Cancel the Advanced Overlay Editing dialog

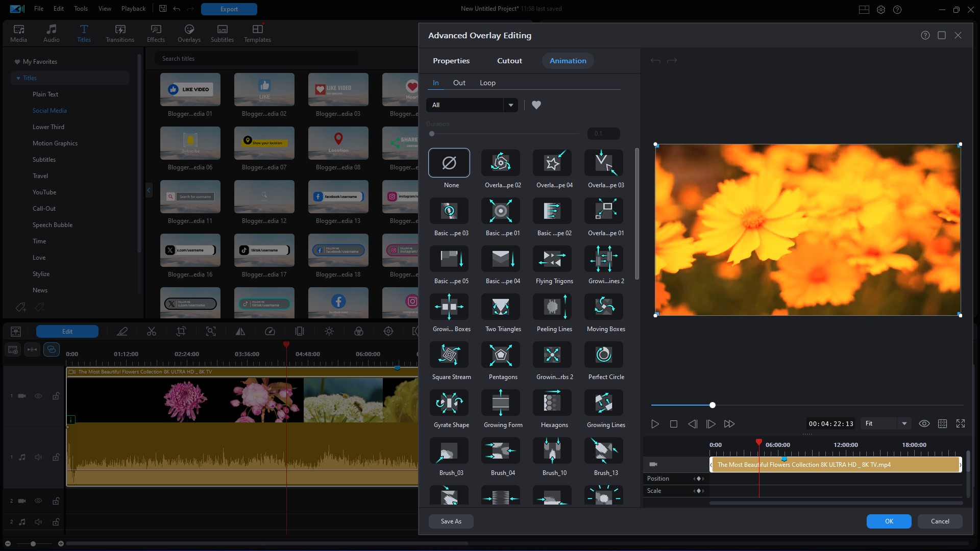(940, 521)
